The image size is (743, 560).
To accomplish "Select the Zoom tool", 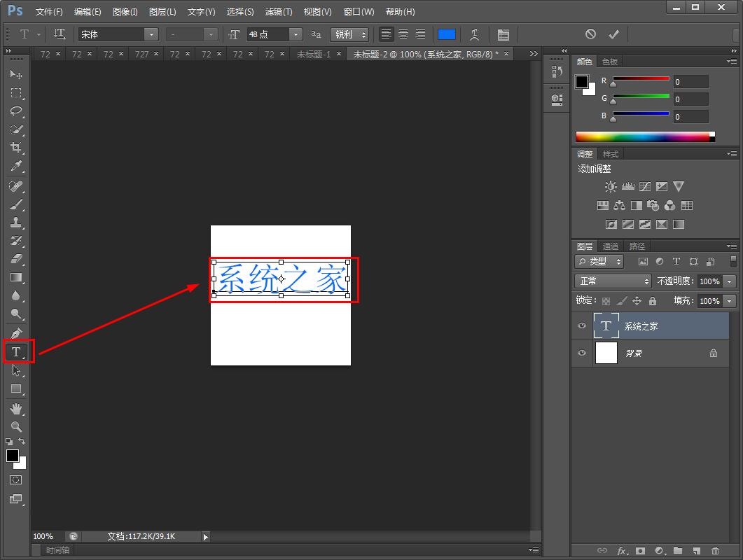I will [x=16, y=426].
